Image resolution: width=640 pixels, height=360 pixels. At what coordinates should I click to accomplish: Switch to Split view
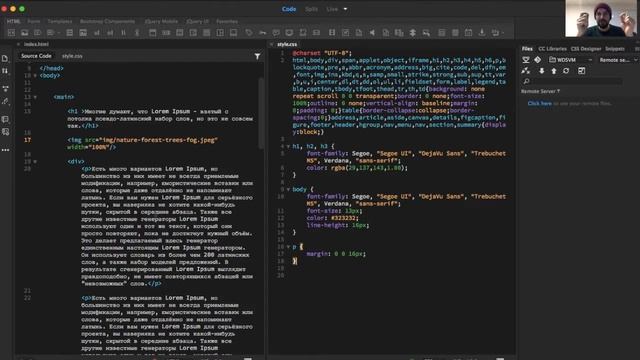coord(311,9)
